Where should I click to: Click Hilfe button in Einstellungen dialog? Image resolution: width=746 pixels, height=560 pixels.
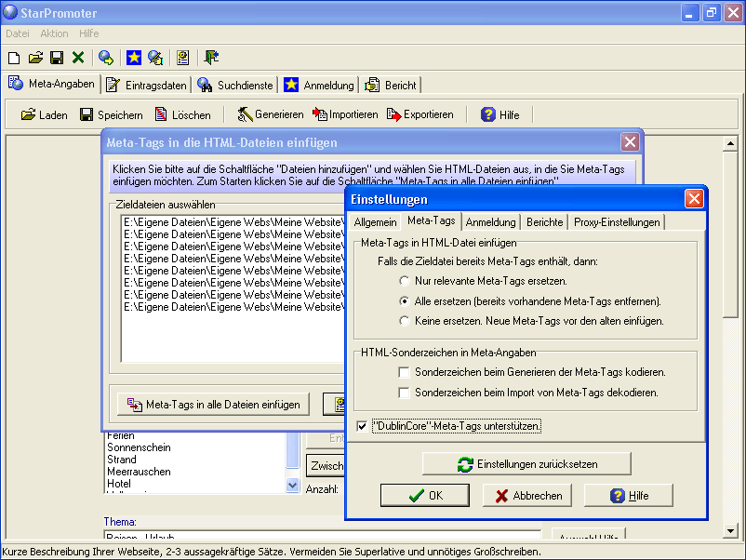(x=629, y=496)
